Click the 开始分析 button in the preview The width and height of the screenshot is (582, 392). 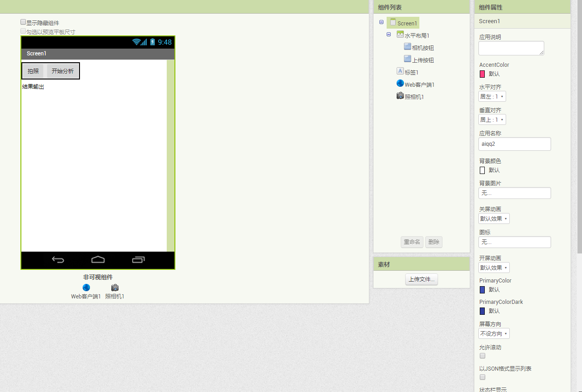click(63, 71)
